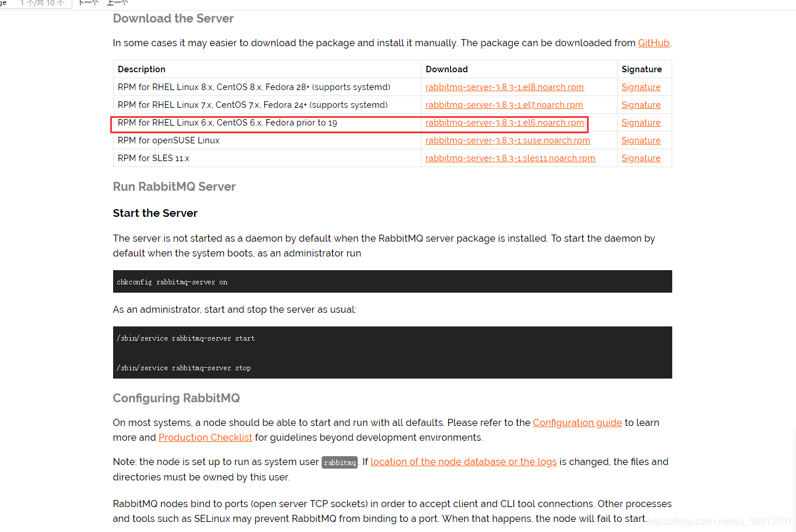Open Signature link for RHEL 6.x row
The image size is (796, 532).
click(x=641, y=123)
